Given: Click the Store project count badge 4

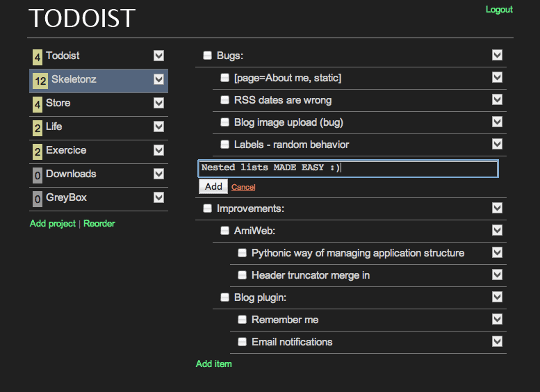Looking at the screenshot, I should pos(38,104).
